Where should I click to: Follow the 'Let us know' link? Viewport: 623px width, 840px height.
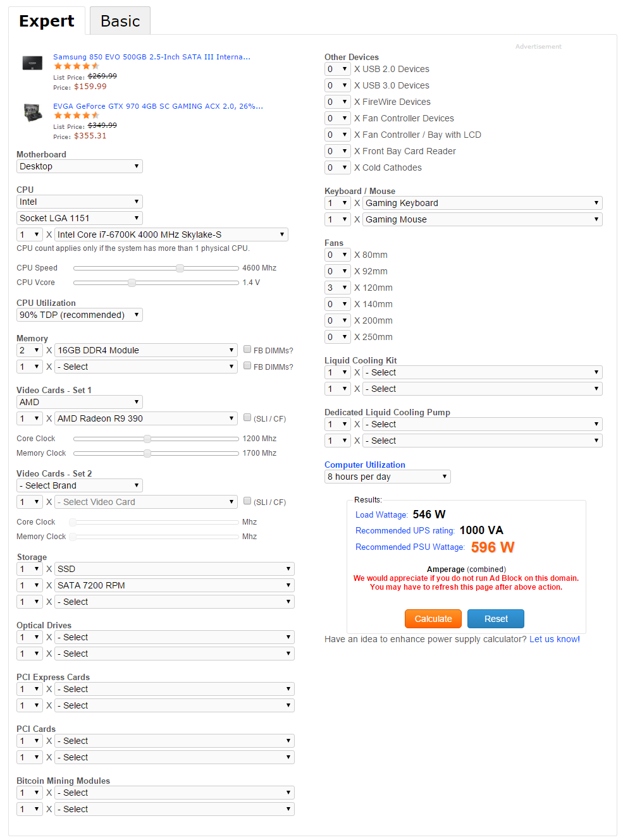pyautogui.click(x=554, y=639)
